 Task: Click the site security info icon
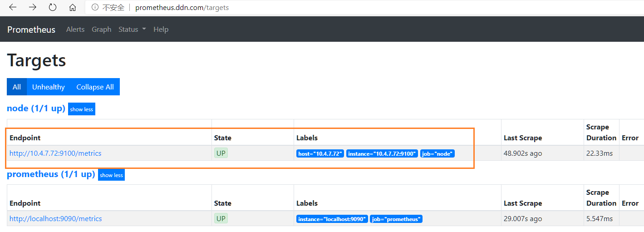tap(95, 7)
